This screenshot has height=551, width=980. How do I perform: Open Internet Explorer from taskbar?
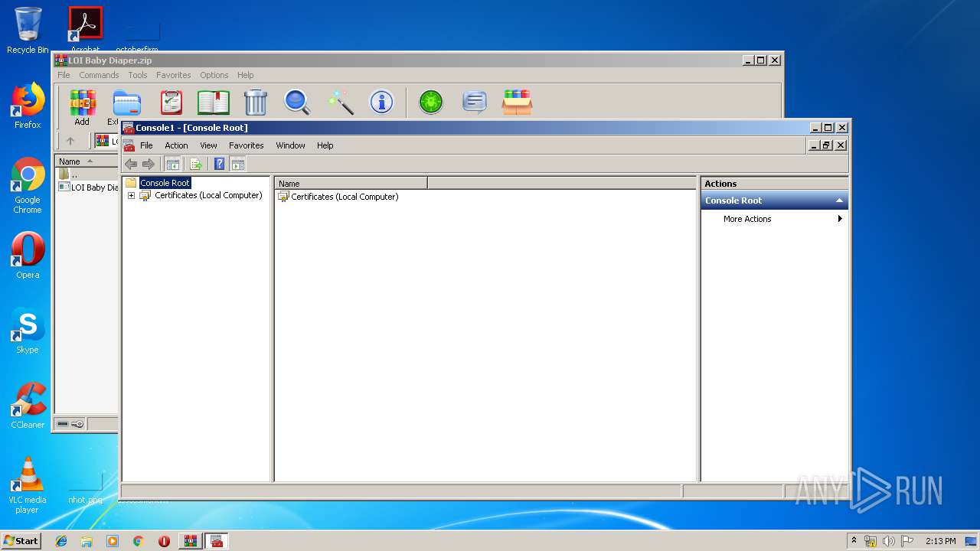(x=61, y=541)
